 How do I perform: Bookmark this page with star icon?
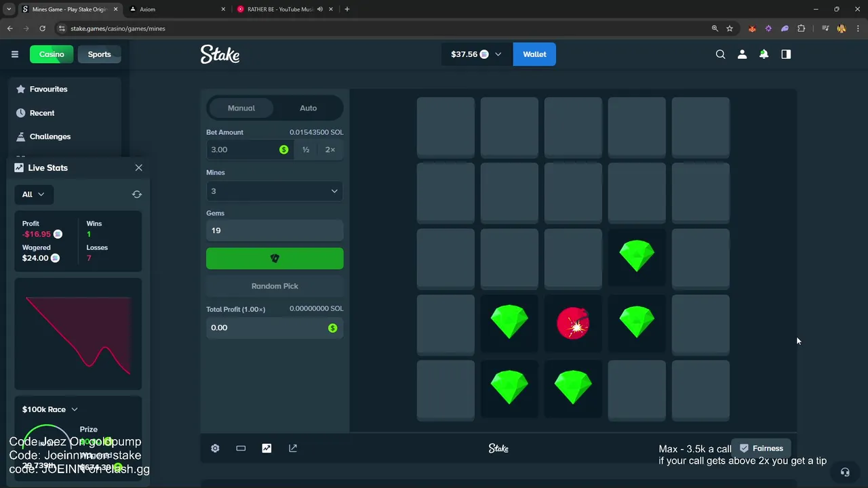730,28
